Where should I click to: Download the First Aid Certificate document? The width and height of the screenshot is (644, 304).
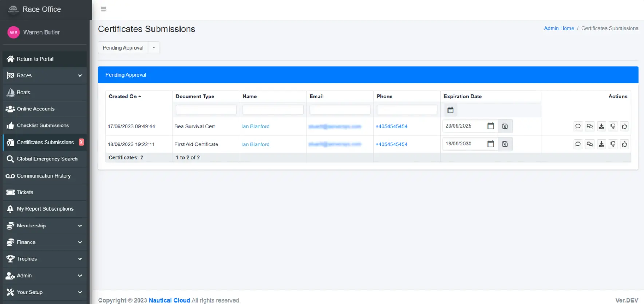click(601, 144)
